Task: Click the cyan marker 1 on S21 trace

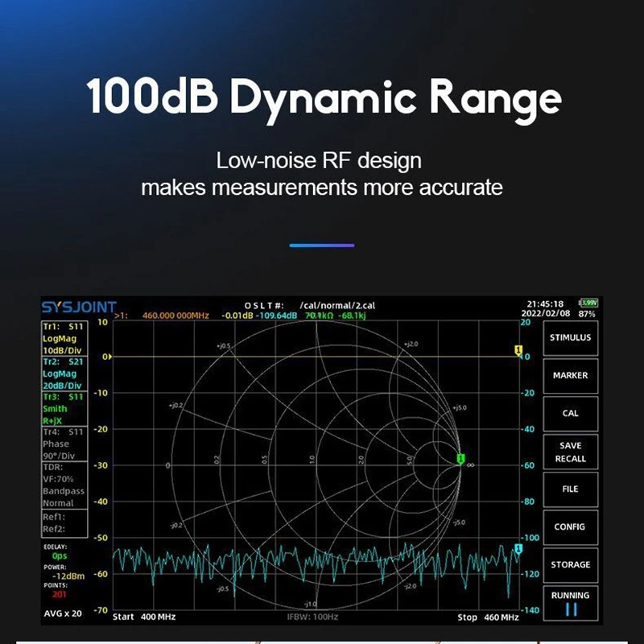Action: pyautogui.click(x=518, y=549)
